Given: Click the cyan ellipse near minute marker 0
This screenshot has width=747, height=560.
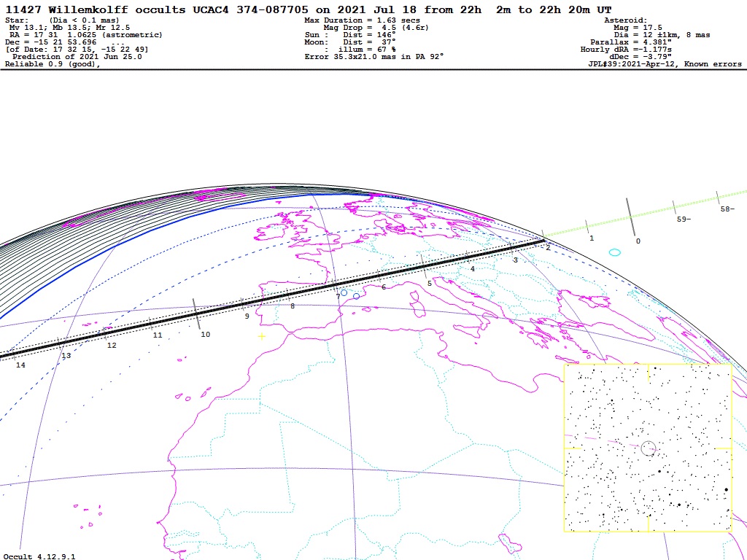Looking at the screenshot, I should click(614, 252).
